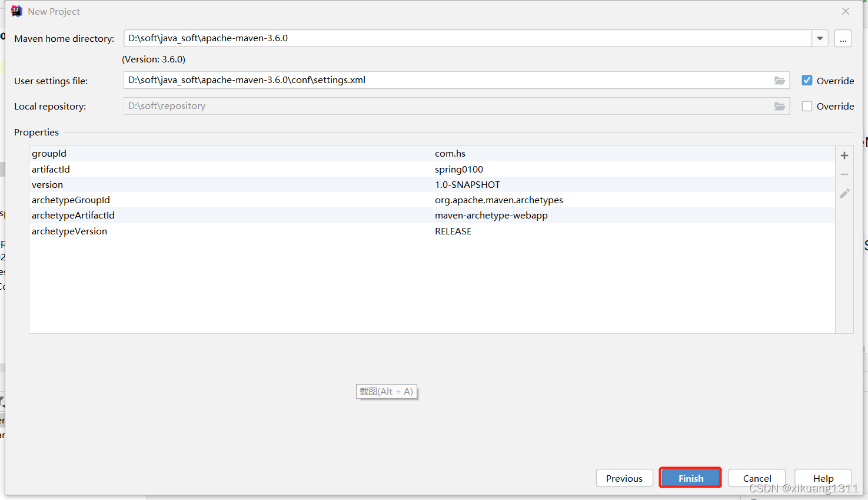Image resolution: width=868 pixels, height=500 pixels.
Task: Click the org.apache.maven.archetypes value
Action: (x=499, y=200)
